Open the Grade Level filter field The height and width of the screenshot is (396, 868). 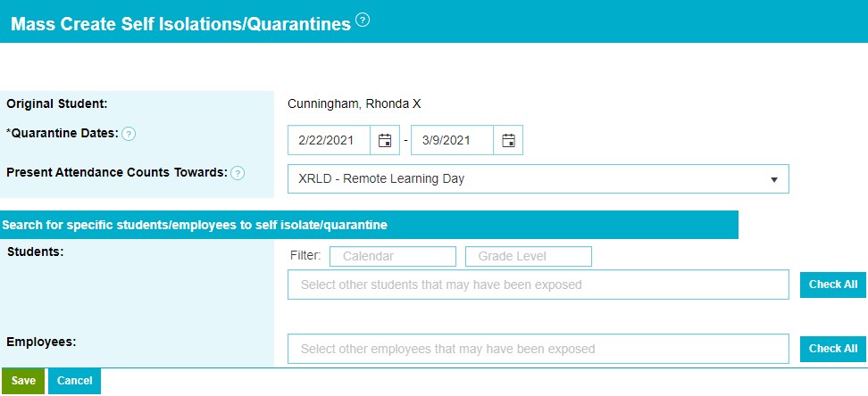[529, 256]
